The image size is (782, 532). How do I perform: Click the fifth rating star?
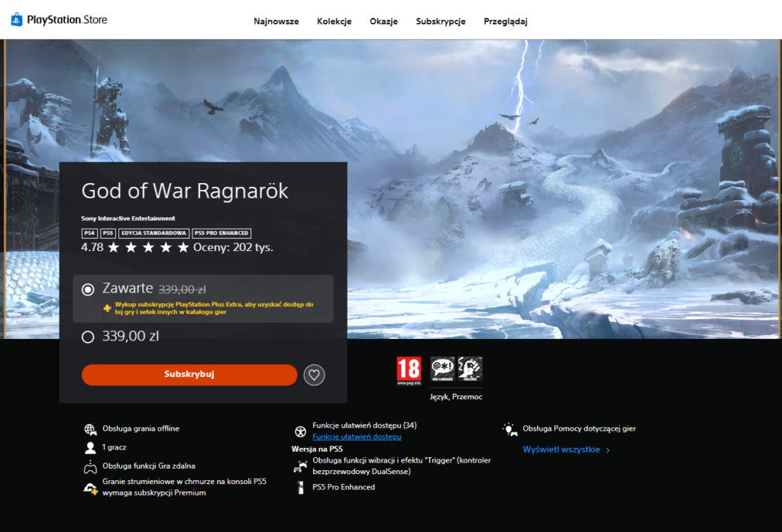(183, 247)
